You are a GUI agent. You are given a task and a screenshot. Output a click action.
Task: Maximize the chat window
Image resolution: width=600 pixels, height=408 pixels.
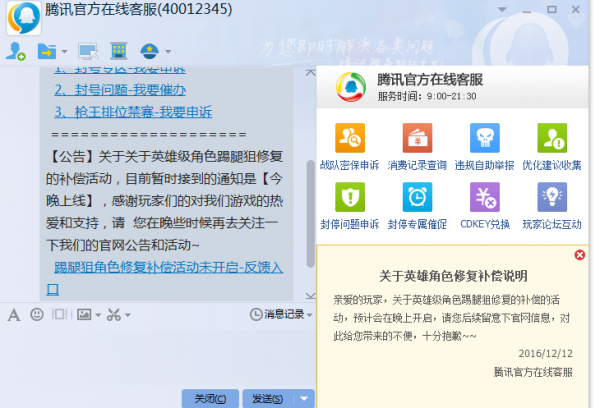551,10
